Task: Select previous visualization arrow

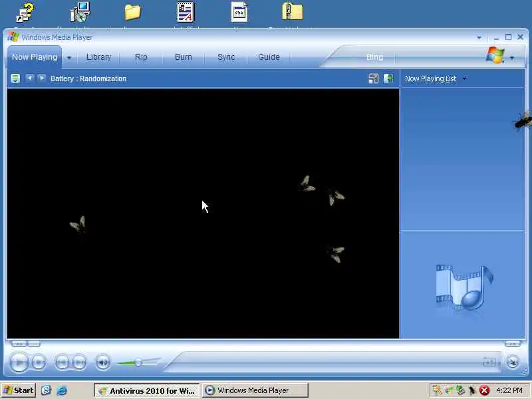Action: 29,78
